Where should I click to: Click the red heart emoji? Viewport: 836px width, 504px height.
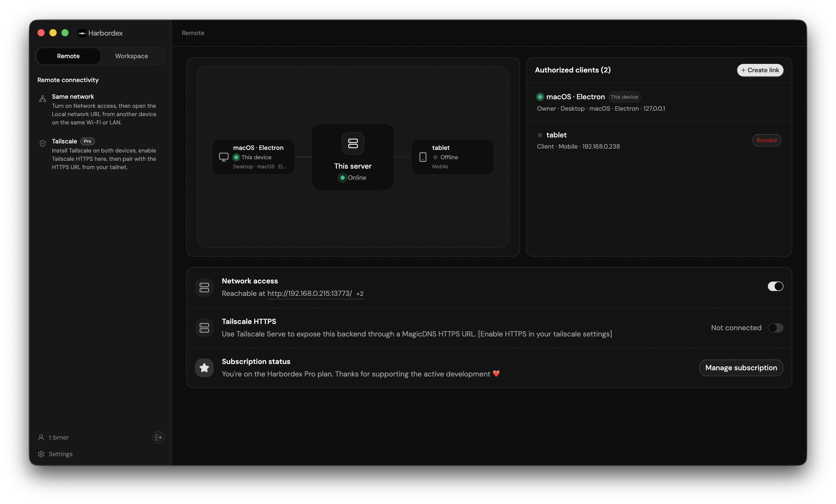coord(496,374)
